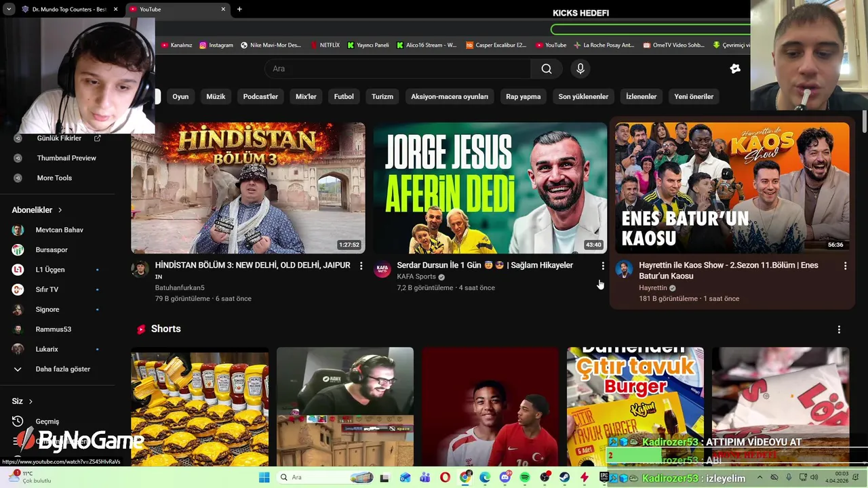Image resolution: width=868 pixels, height=488 pixels.
Task: Open more options for Hayrettin Kaos Show video
Action: (845, 266)
